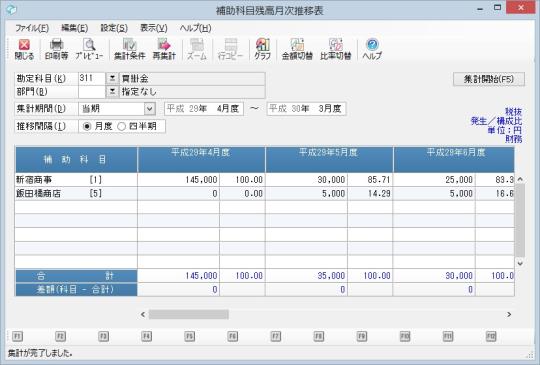Viewport: 540px width, 365px height.
Task: Expand the 部門 department dropdown button
Action: pos(112,92)
